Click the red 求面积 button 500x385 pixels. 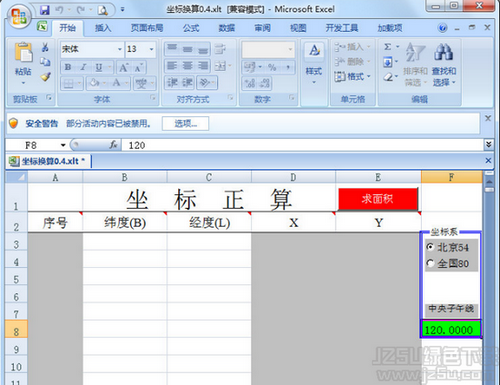pos(378,199)
